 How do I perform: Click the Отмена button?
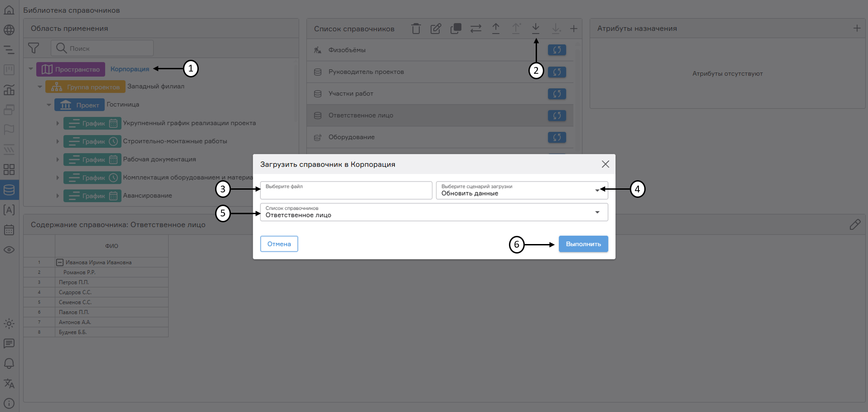tap(279, 244)
